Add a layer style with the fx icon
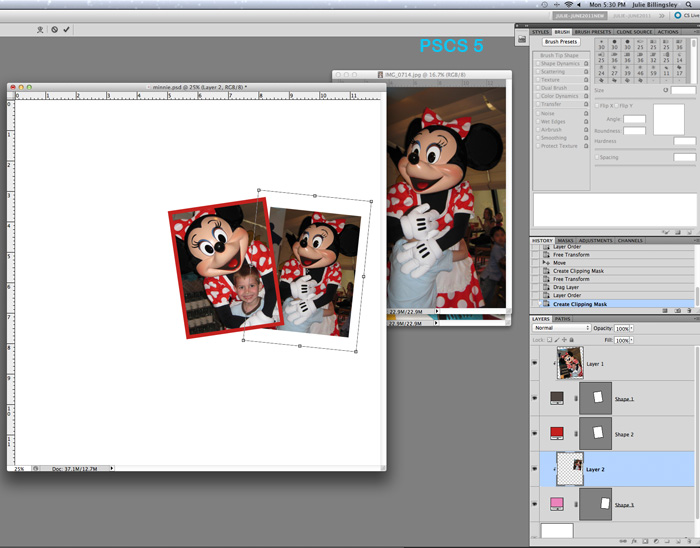700x548 pixels. [634, 541]
